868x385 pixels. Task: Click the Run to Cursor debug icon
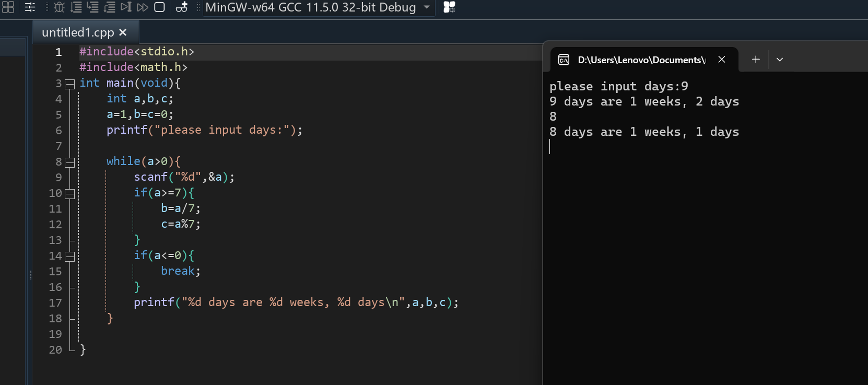(x=126, y=7)
